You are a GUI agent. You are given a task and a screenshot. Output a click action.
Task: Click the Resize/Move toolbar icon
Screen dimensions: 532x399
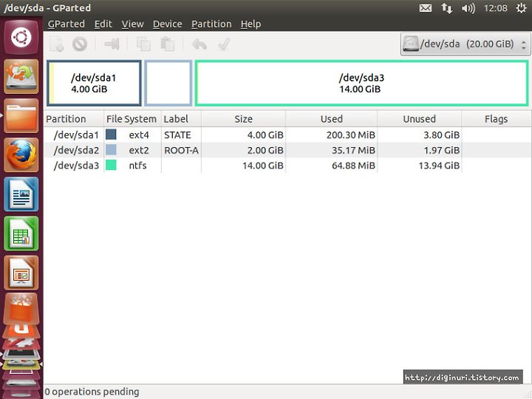(112, 44)
